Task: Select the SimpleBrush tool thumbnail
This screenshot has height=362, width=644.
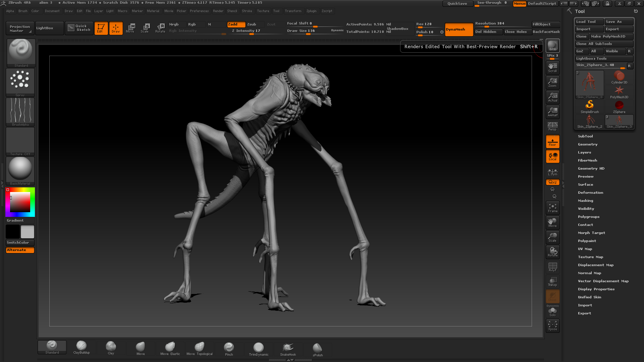Action: pos(590,107)
